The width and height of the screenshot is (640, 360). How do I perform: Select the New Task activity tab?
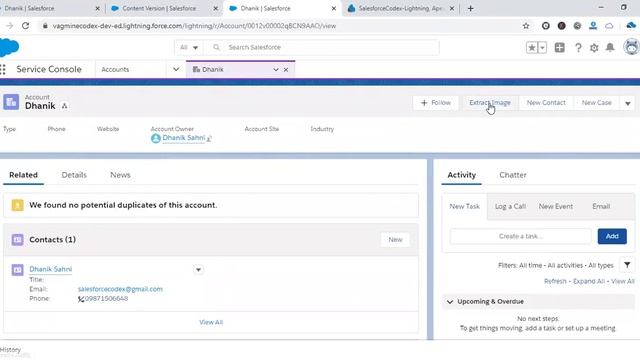pyautogui.click(x=464, y=207)
